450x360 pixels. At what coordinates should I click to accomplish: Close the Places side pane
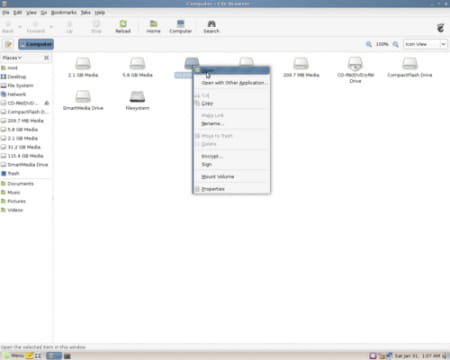(x=46, y=58)
